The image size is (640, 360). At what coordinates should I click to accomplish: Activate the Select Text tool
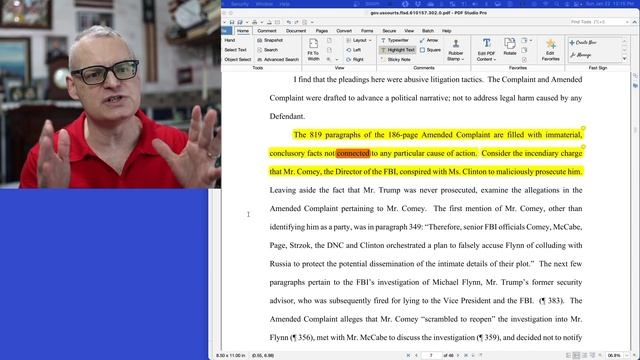pyautogui.click(x=236, y=50)
